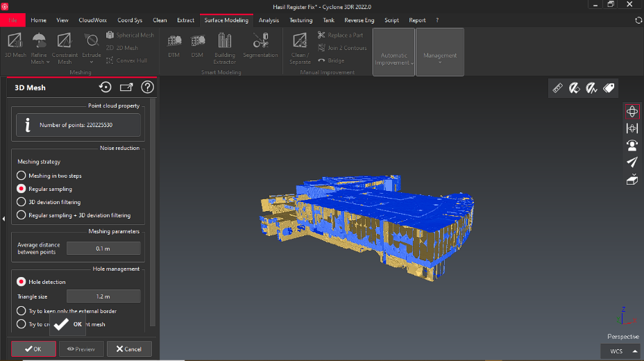
Task: Open the Extract tab
Action: 186,20
